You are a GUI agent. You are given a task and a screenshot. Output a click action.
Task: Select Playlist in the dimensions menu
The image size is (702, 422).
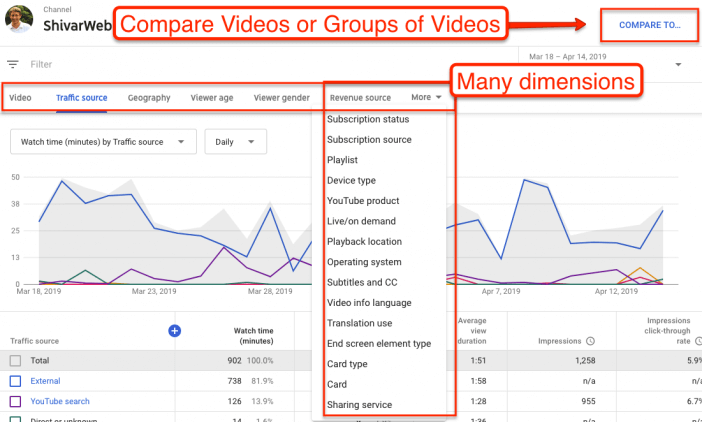pyautogui.click(x=342, y=160)
